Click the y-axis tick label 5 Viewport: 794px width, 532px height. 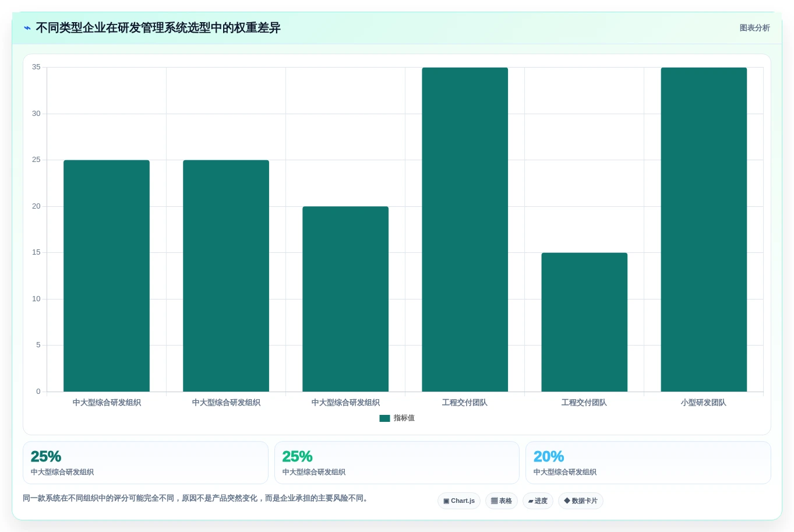click(x=38, y=345)
